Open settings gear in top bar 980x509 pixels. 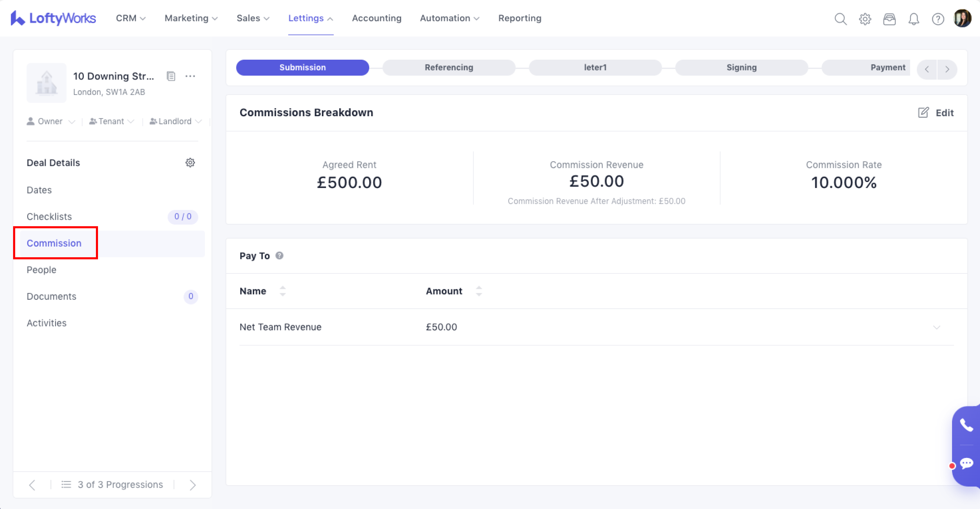coord(865,19)
